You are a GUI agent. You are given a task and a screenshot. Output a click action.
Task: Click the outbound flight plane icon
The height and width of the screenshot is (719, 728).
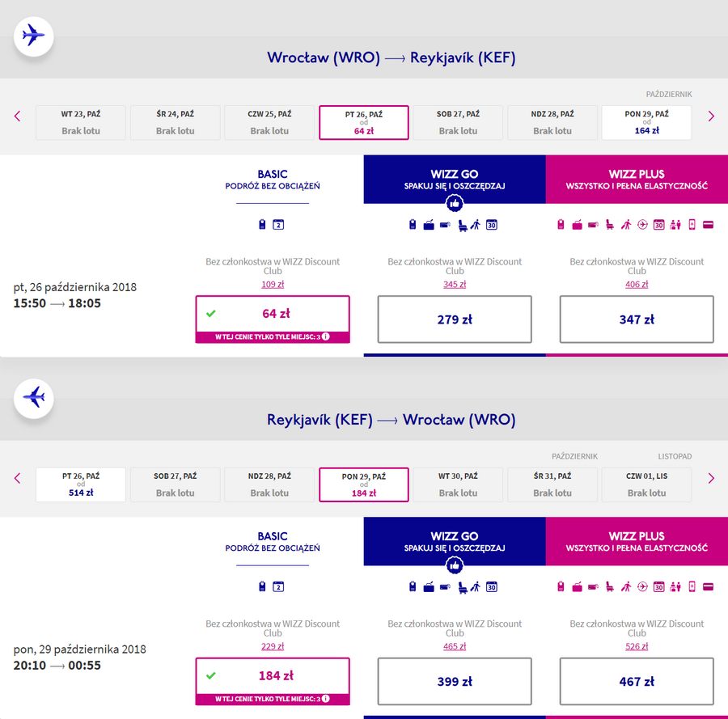[x=33, y=36]
